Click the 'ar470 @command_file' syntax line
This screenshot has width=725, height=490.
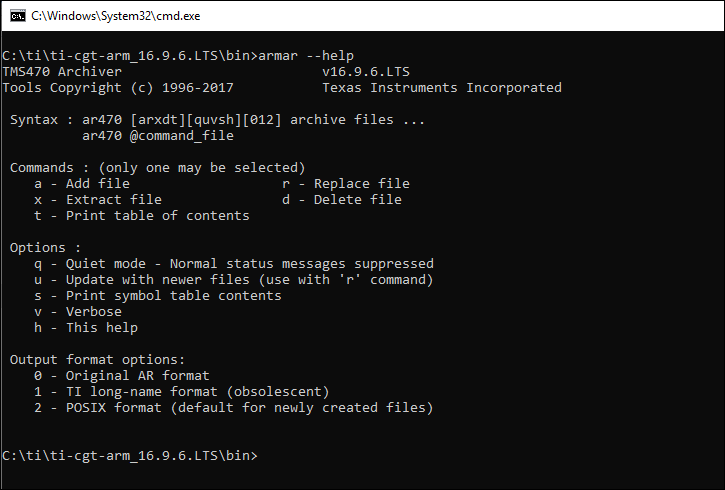(x=157, y=136)
